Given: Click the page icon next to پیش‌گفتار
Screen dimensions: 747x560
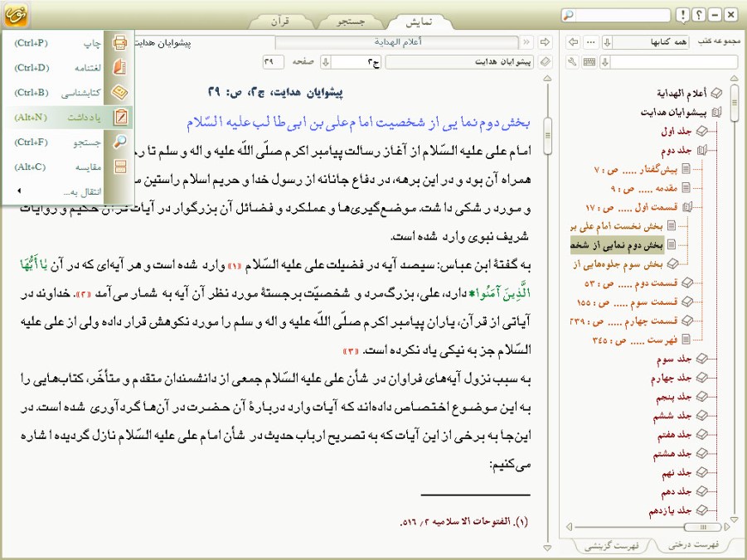Looking at the screenshot, I should [686, 168].
